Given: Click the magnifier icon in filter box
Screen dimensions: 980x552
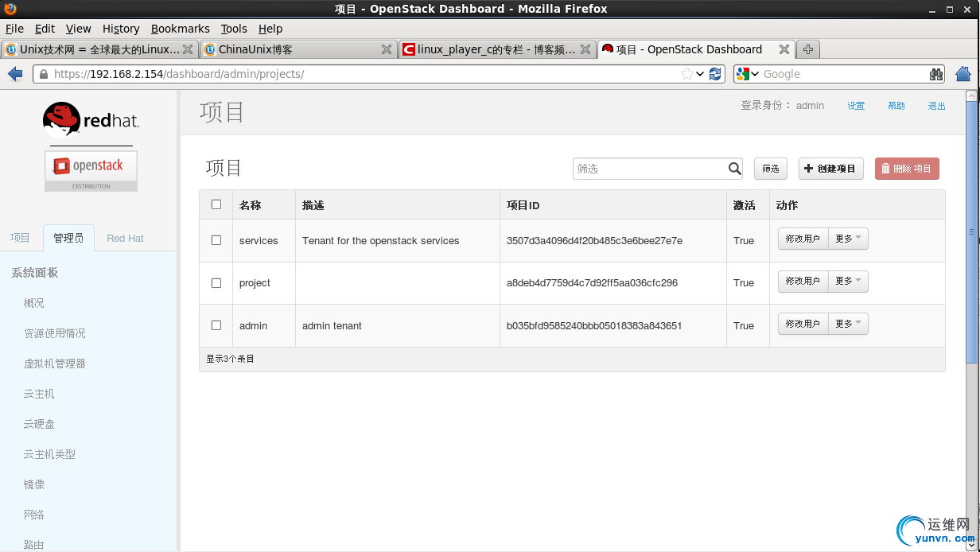Looking at the screenshot, I should [x=735, y=169].
